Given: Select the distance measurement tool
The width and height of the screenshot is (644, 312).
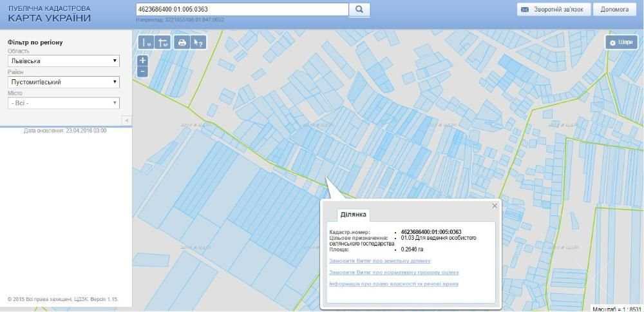Looking at the screenshot, I should click(146, 43).
